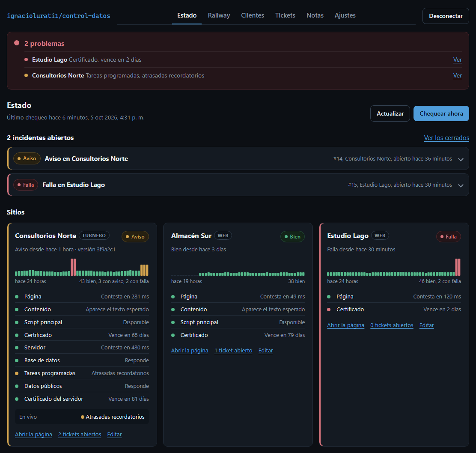The width and height of the screenshot is (476, 453).
Task: Click Abrir la página for Consultorios Norte
Action: (x=33, y=435)
